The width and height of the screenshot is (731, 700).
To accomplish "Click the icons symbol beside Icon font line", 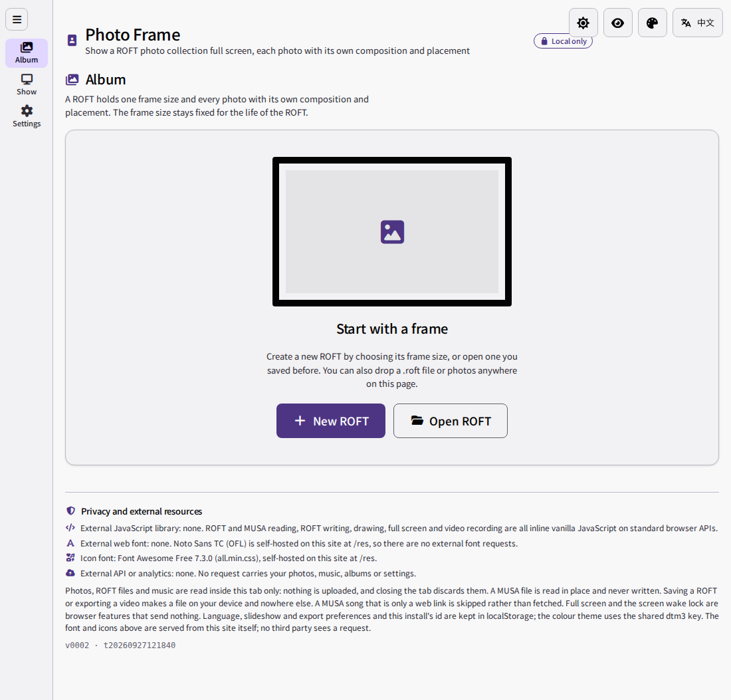I will pos(70,558).
